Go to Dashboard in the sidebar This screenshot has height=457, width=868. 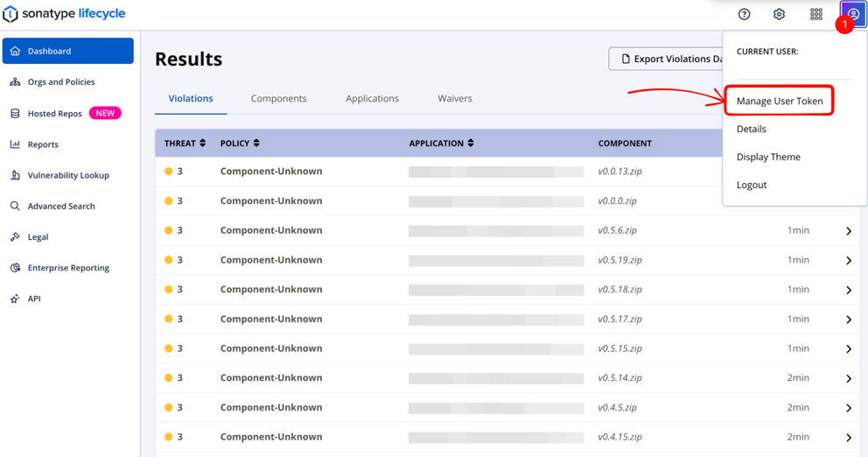[68, 51]
